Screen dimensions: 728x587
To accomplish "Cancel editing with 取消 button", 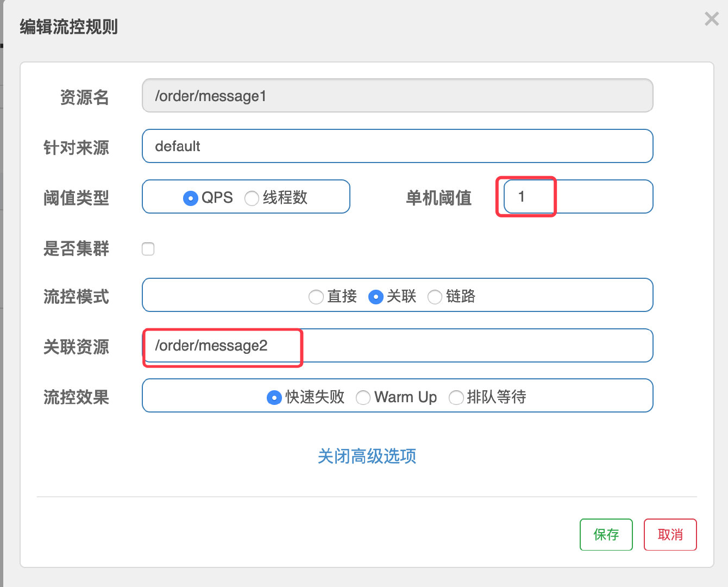I will click(670, 535).
